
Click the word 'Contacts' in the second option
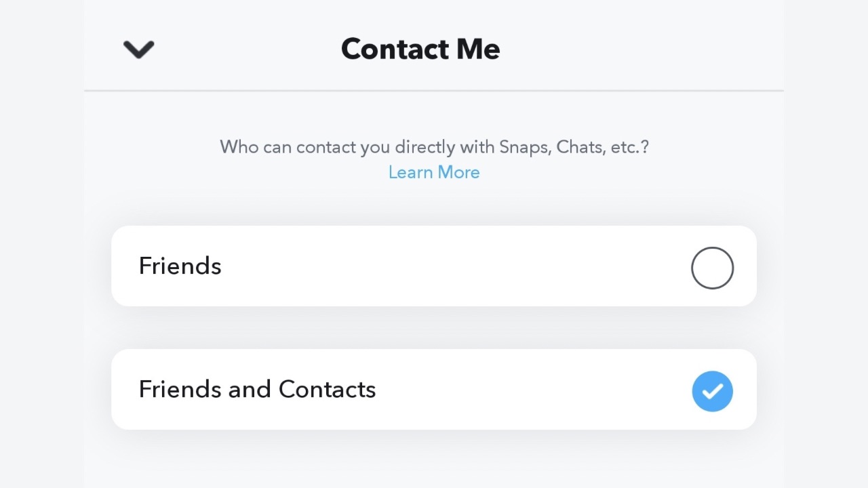click(x=327, y=389)
